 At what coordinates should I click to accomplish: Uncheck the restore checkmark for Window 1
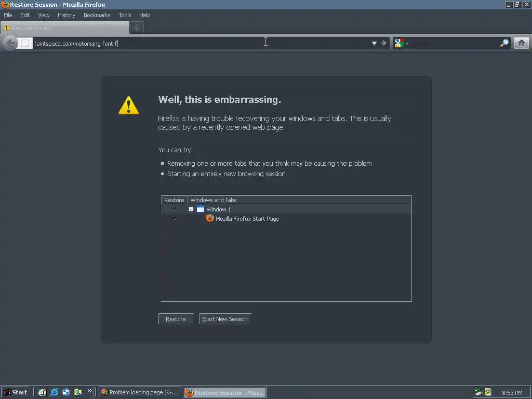[x=174, y=209]
